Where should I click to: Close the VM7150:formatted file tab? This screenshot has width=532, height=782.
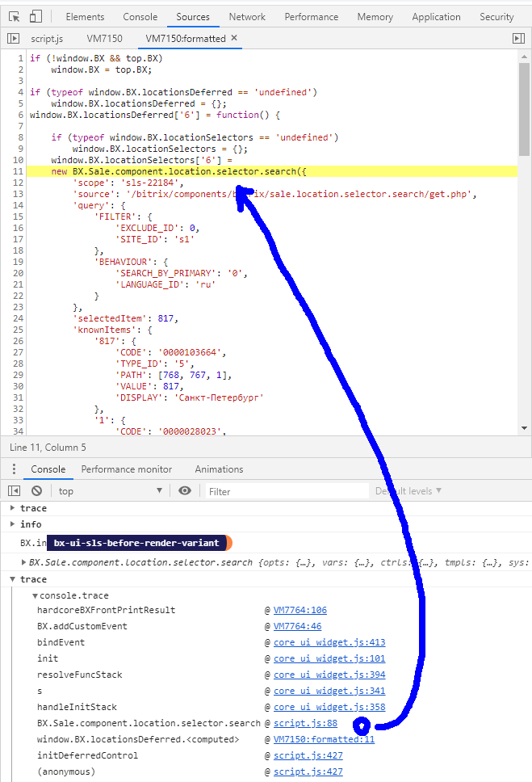[234, 38]
